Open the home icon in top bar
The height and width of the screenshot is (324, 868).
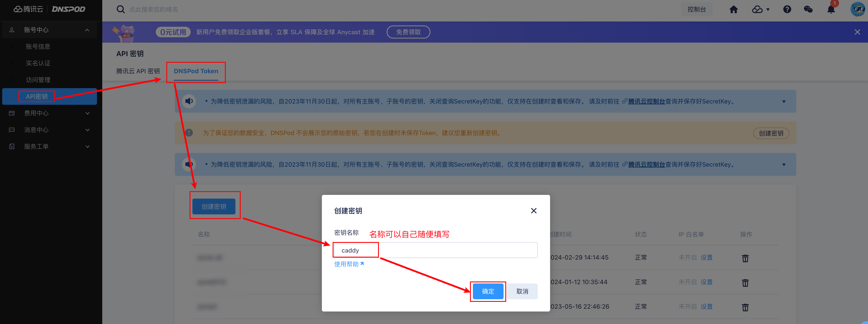coord(733,9)
